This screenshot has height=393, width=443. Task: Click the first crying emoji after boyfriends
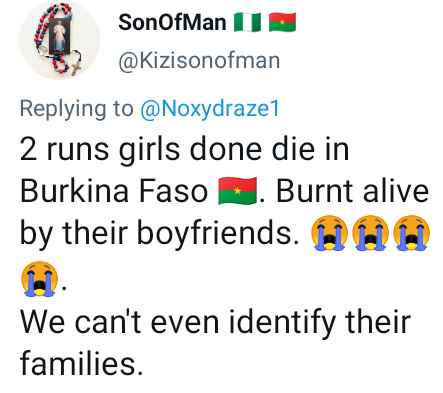point(329,232)
